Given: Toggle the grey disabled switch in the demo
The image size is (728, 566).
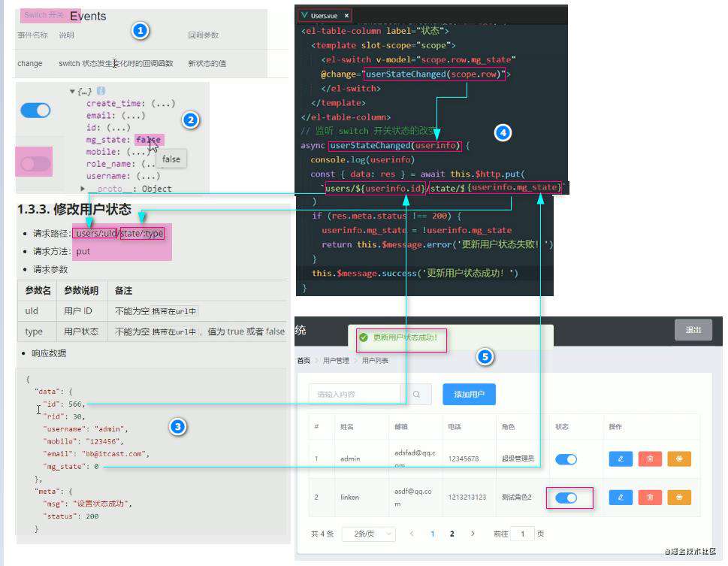Looking at the screenshot, I should [x=35, y=163].
